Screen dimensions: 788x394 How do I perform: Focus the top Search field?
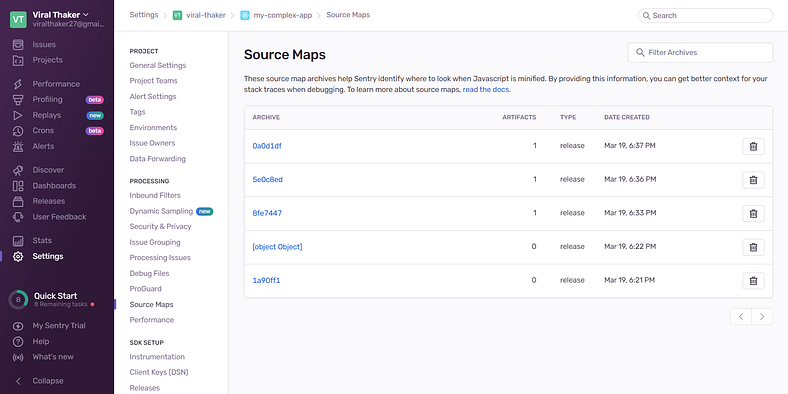click(x=705, y=16)
